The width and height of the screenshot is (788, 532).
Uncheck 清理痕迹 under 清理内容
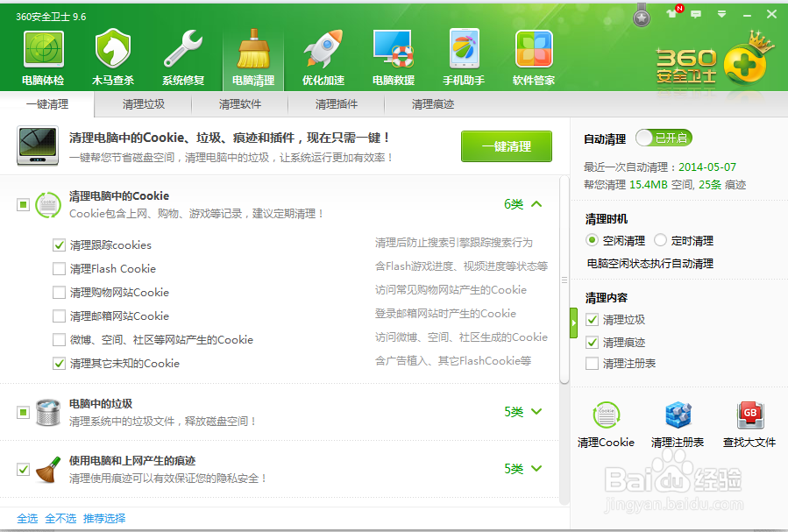coord(592,343)
